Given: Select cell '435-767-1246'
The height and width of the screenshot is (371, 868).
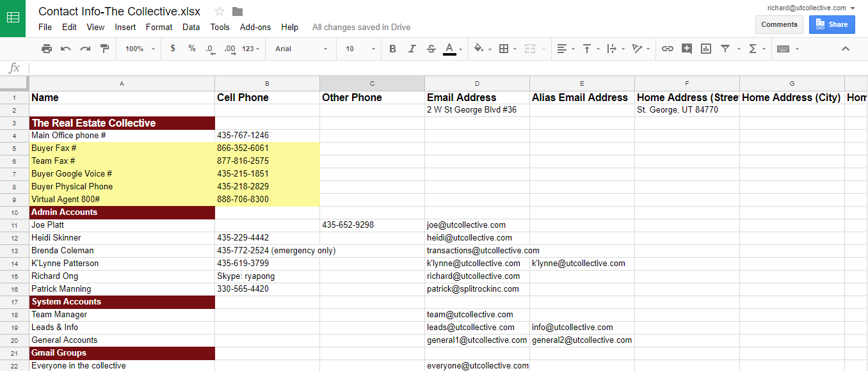Looking at the screenshot, I should click(x=267, y=136).
